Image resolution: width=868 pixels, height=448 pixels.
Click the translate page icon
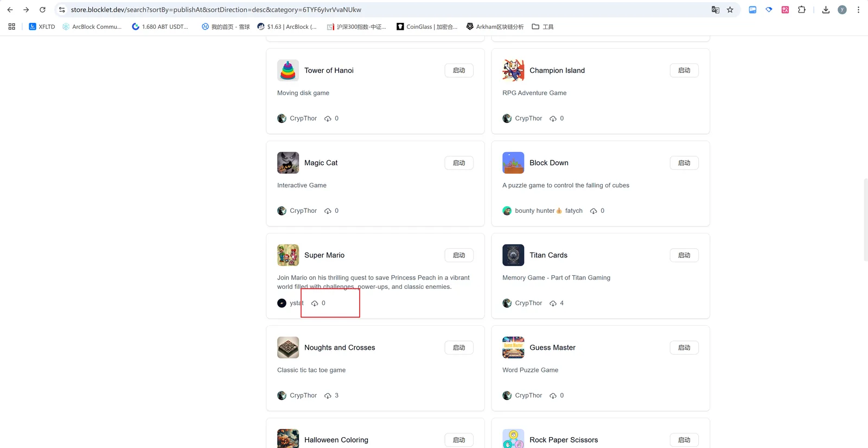coord(716,10)
